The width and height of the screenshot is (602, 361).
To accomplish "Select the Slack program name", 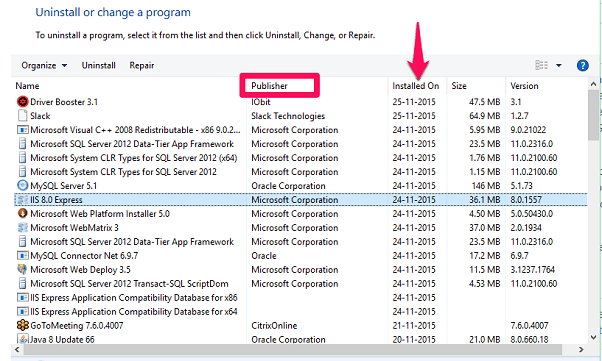I will tap(40, 116).
